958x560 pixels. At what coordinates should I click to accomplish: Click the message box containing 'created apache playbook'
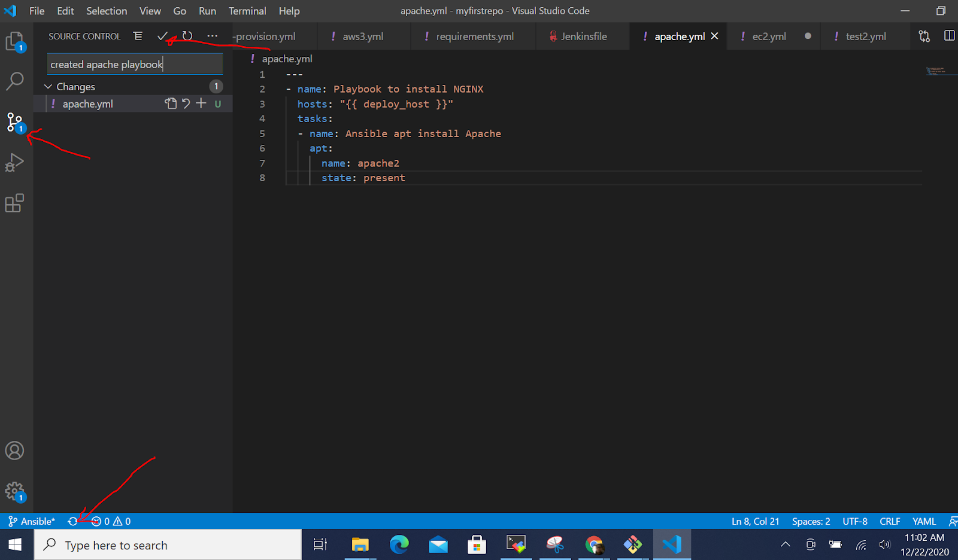pyautogui.click(x=135, y=64)
